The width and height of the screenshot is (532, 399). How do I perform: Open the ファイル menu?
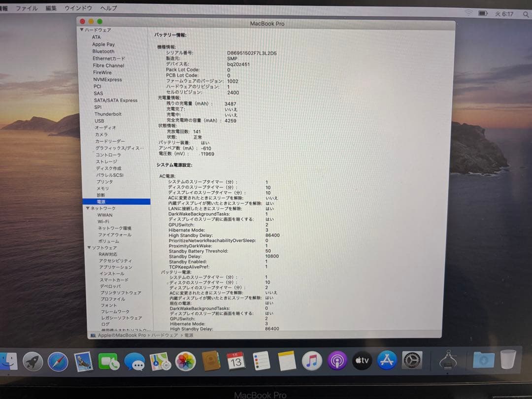[x=27, y=8]
